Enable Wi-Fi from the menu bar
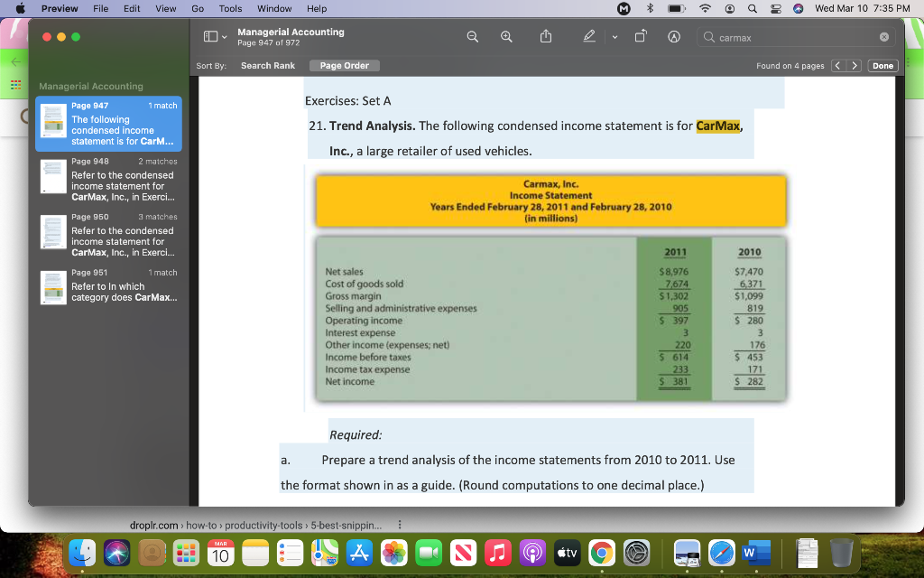 pyautogui.click(x=703, y=9)
